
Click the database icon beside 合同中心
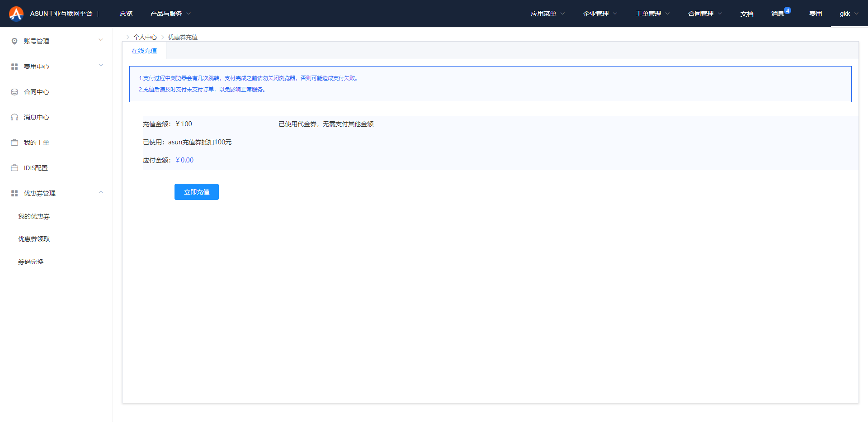click(14, 92)
